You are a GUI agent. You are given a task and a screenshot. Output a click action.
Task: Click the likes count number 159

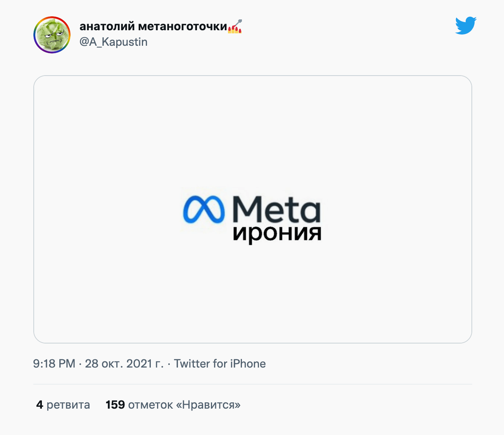[115, 405]
